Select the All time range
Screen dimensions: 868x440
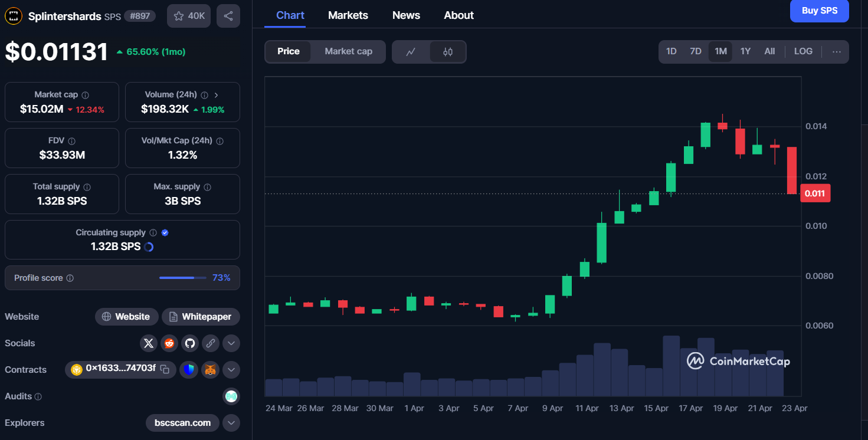(x=769, y=51)
